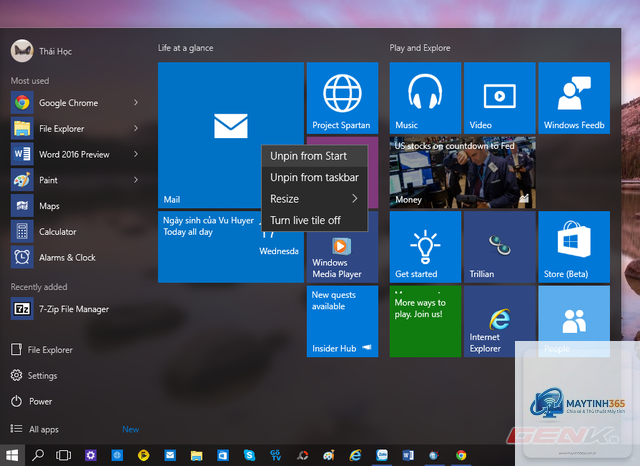The height and width of the screenshot is (466, 640).
Task: Open the Store taskbar icon
Action: tap(223, 455)
